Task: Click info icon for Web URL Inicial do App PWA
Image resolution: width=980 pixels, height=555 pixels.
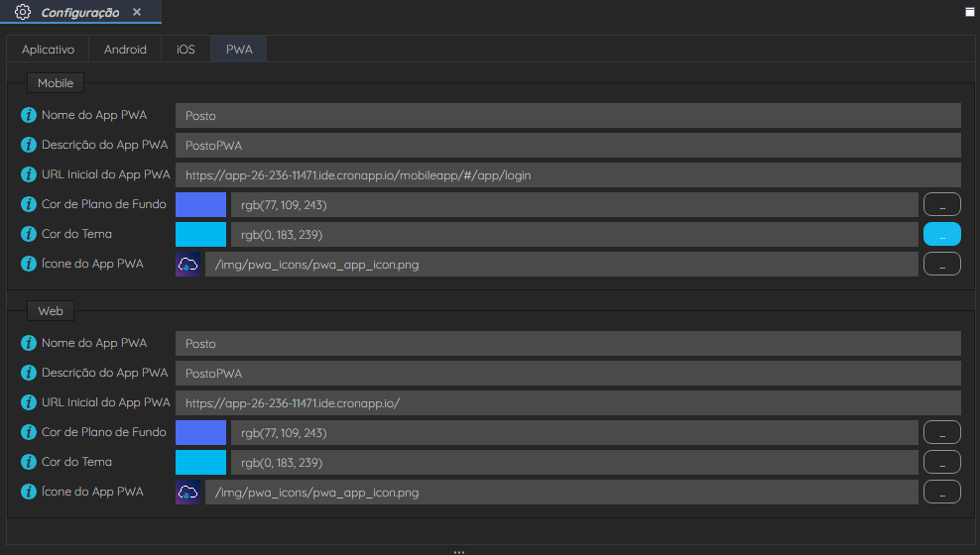Action: tap(29, 402)
